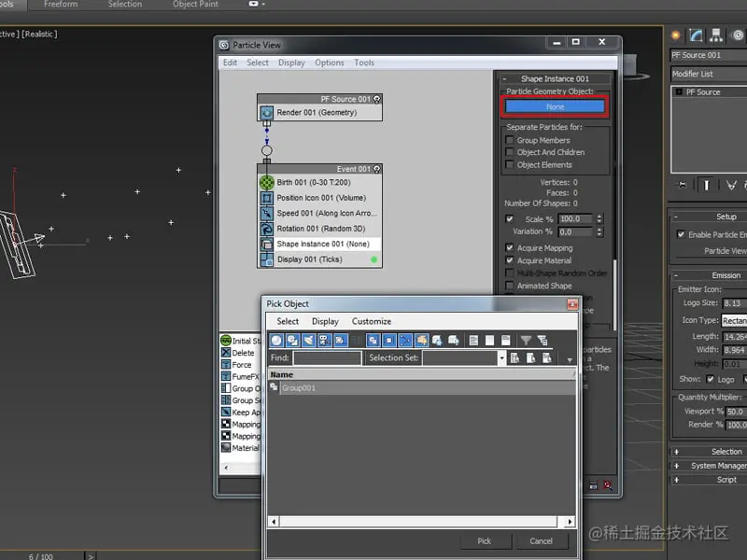Click the Find input field

tap(328, 357)
